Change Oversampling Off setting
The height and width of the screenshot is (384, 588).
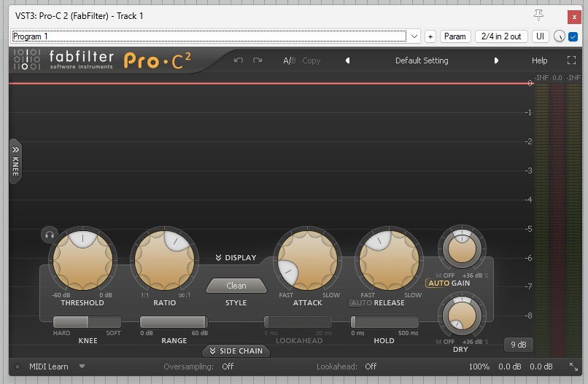[x=228, y=367]
